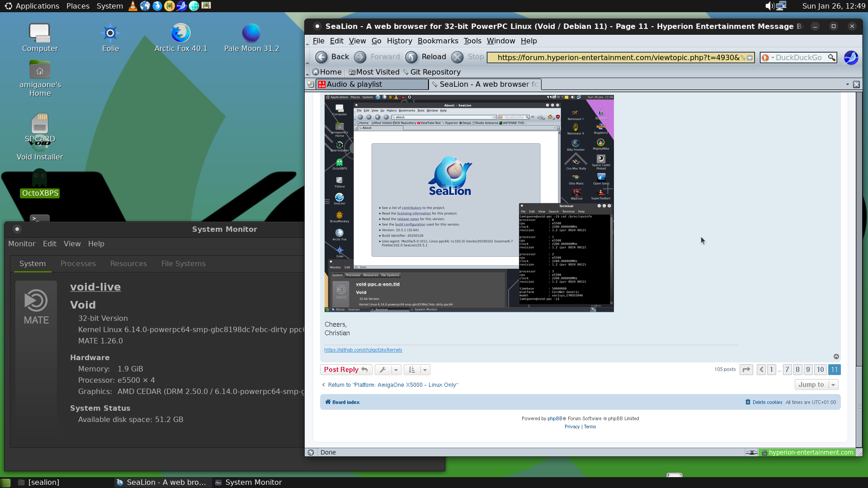This screenshot has width=868, height=488.
Task: Switch to Resources tab in System Monitor
Action: [x=128, y=263]
